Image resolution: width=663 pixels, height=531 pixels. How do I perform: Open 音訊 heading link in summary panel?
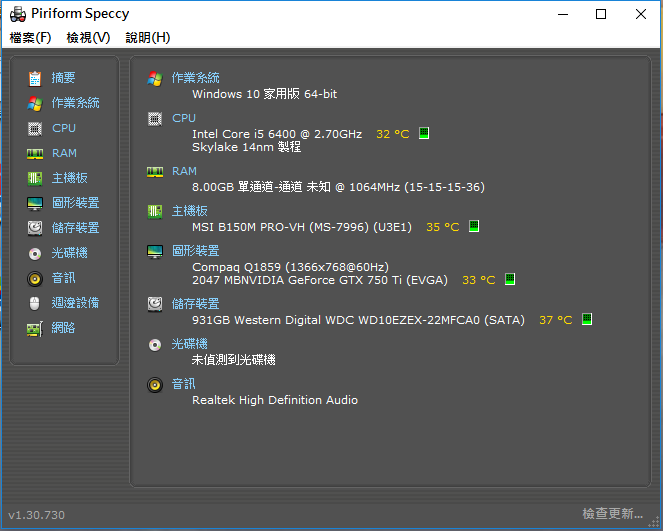click(184, 384)
